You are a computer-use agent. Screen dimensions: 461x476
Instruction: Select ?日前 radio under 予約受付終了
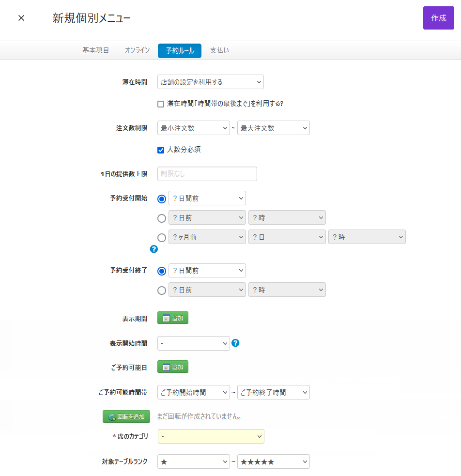(x=162, y=290)
